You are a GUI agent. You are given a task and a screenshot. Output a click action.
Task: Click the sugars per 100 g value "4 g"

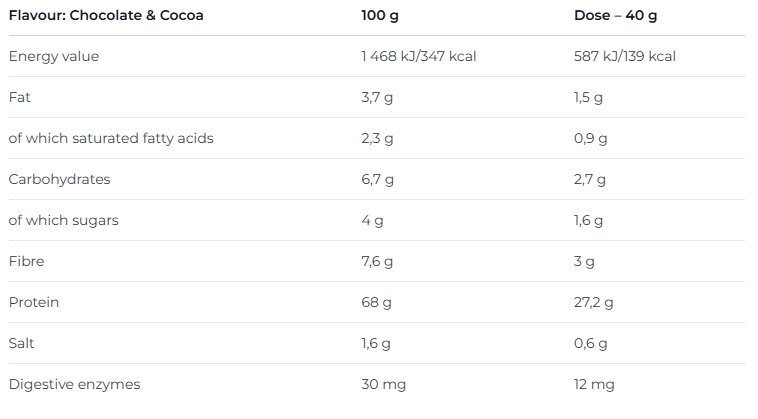371,220
